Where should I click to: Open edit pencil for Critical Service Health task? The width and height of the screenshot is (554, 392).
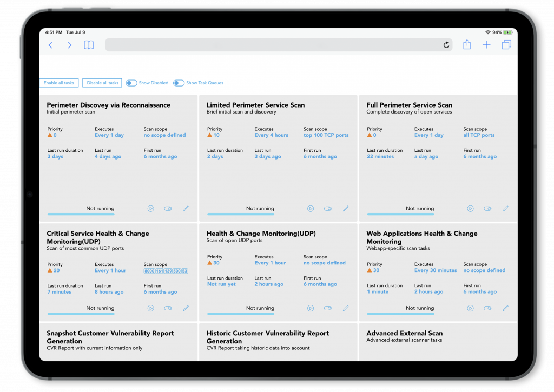click(186, 308)
